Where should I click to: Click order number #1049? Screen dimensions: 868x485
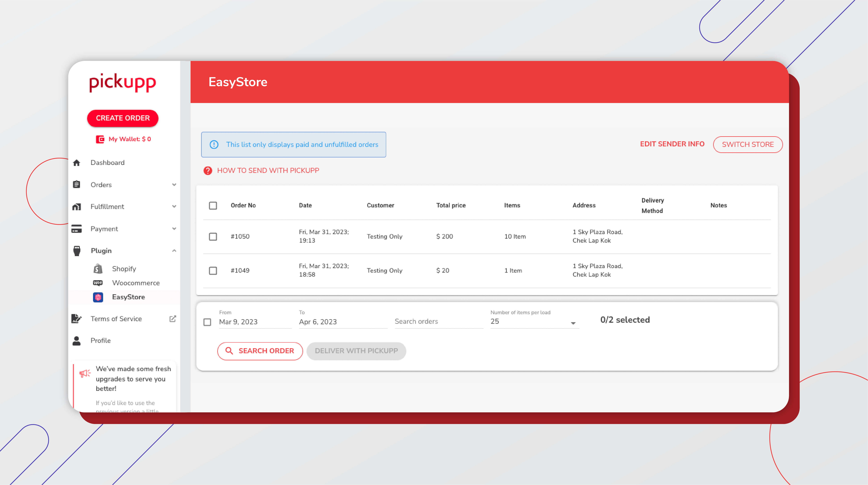click(240, 271)
